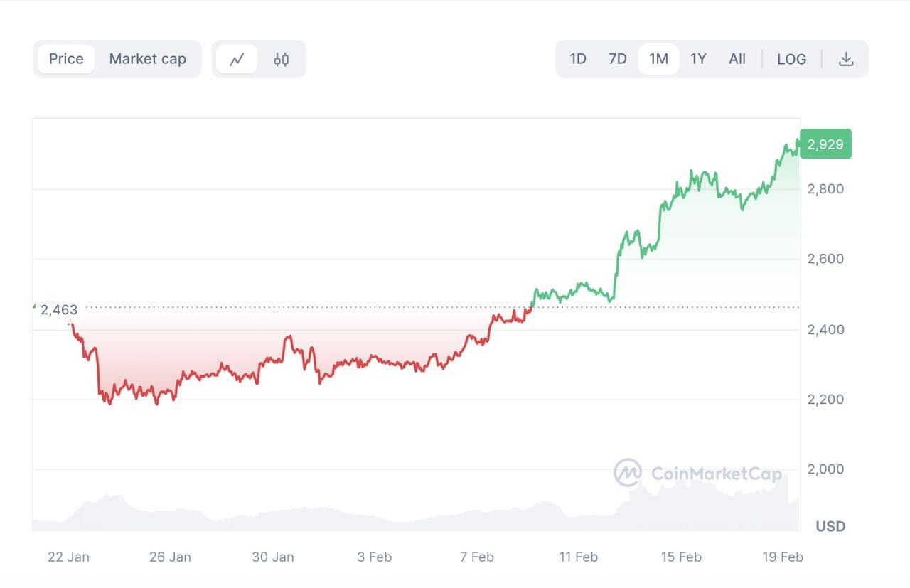Switch to candlestick chart icon
The width and height of the screenshot is (910, 588).
(281, 59)
